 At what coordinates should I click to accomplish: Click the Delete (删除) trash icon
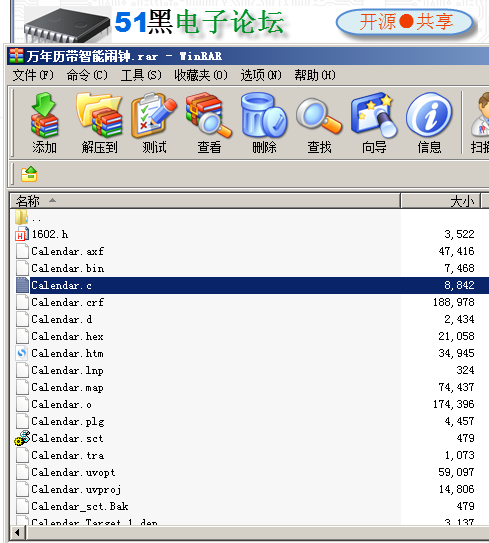(264, 123)
